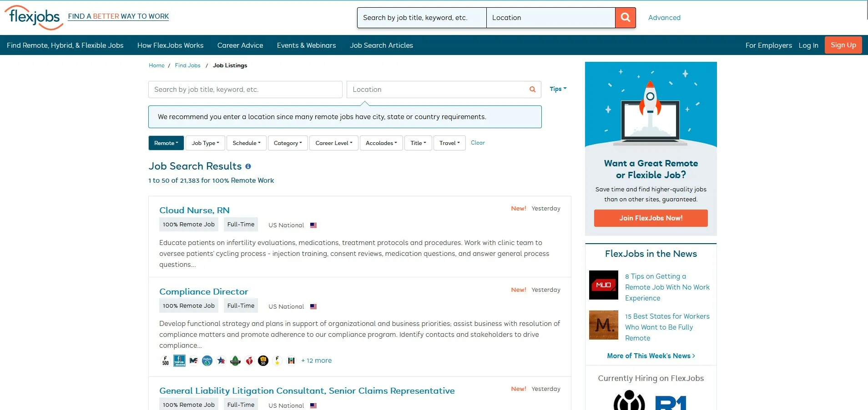Click Find Jobs in the breadcrumb

(188, 65)
